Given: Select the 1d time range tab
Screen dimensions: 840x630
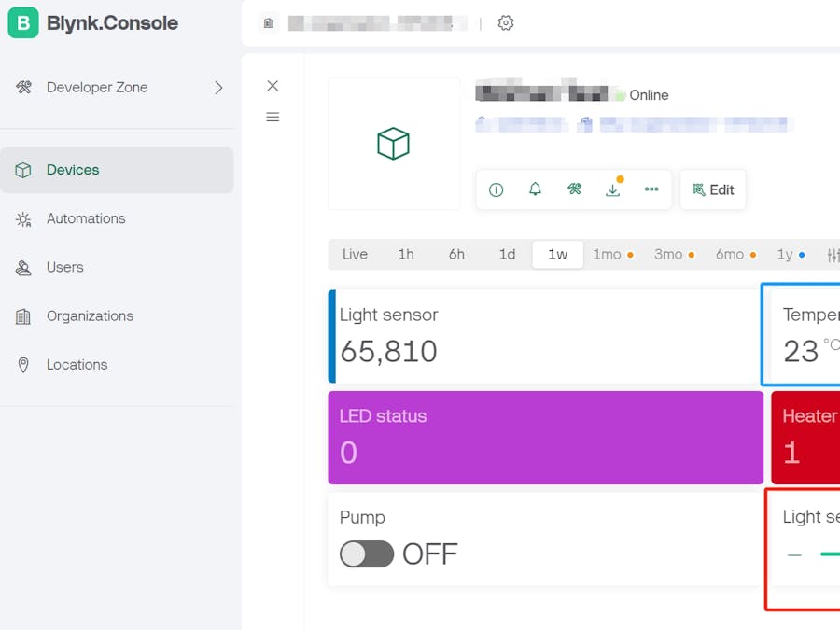Looking at the screenshot, I should pyautogui.click(x=507, y=254).
